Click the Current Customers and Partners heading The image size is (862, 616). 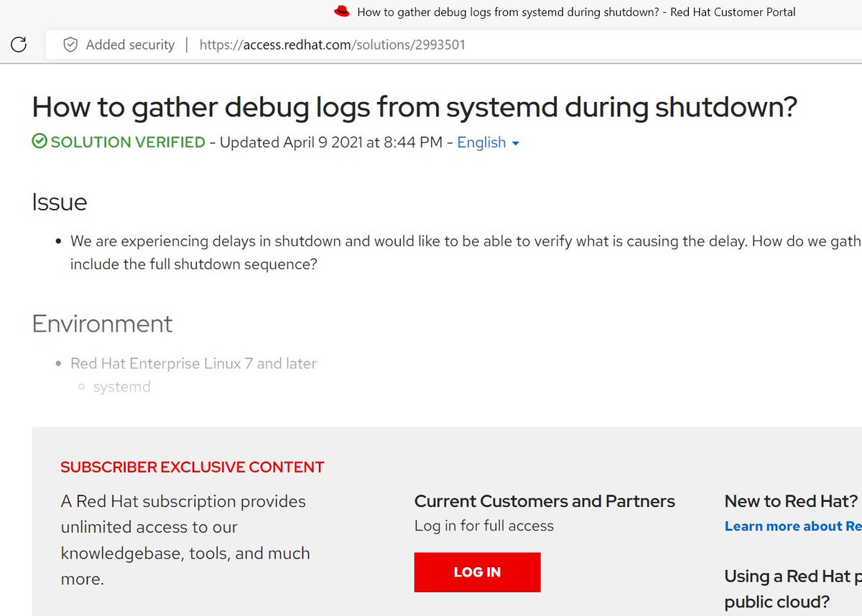(544, 501)
